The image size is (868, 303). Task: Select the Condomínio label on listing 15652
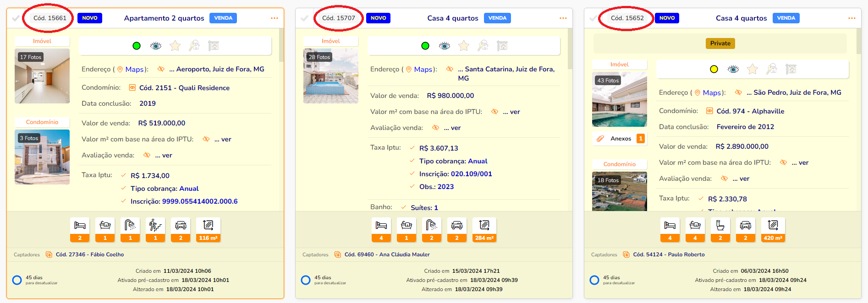coord(619,164)
